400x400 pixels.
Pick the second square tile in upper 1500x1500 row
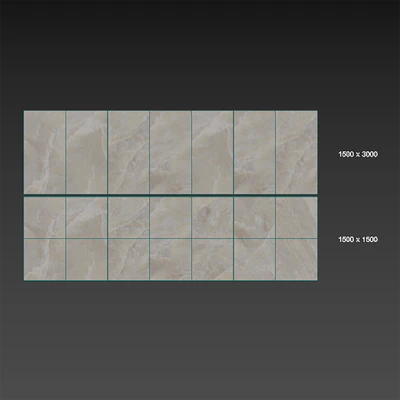(86, 218)
